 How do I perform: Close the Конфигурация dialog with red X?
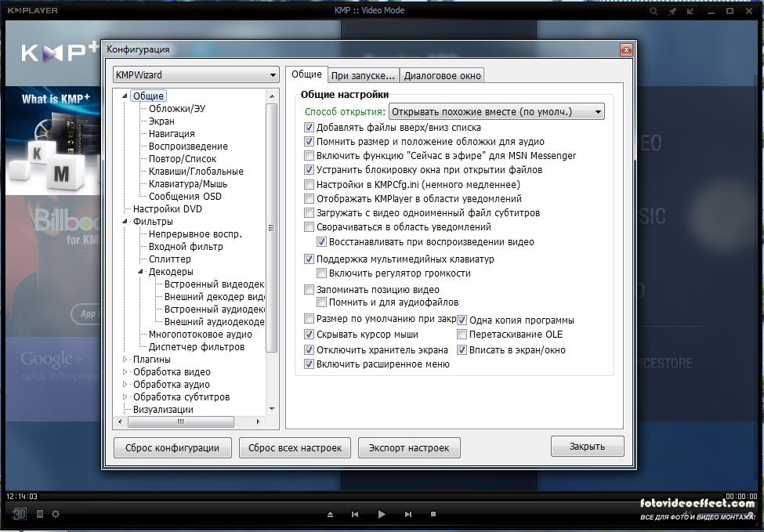click(x=626, y=49)
